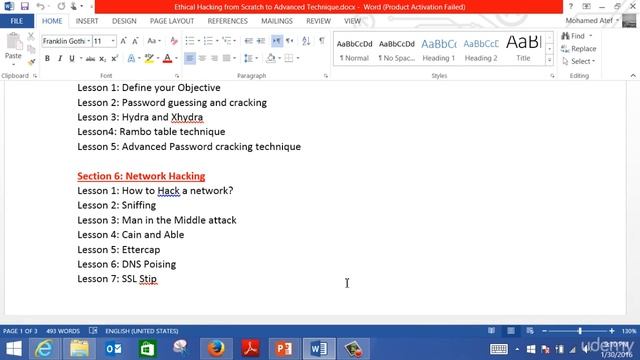640x360 pixels.
Task: Toggle Bold formatting
Action: coord(47,59)
